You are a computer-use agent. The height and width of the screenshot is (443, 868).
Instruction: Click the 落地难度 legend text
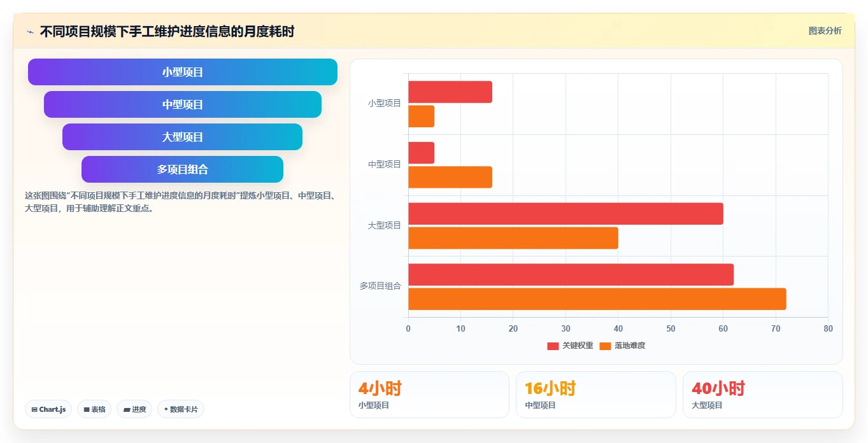[x=630, y=346]
